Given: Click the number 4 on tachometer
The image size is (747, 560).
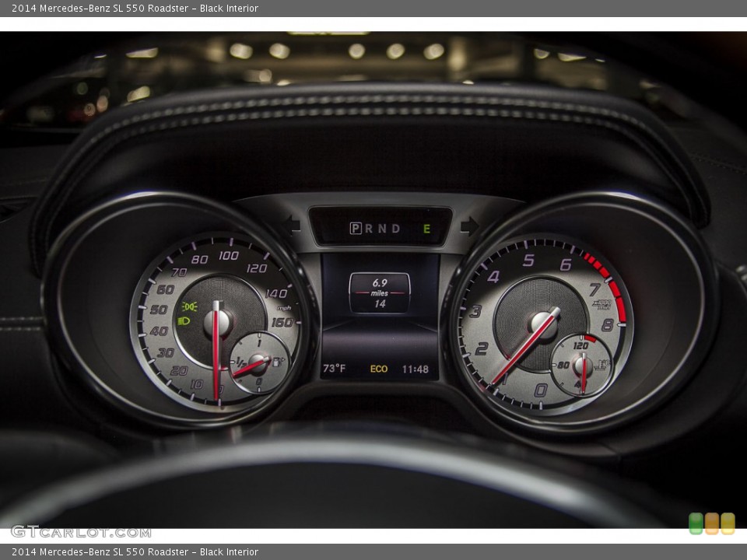Looking at the screenshot, I should point(493,277).
